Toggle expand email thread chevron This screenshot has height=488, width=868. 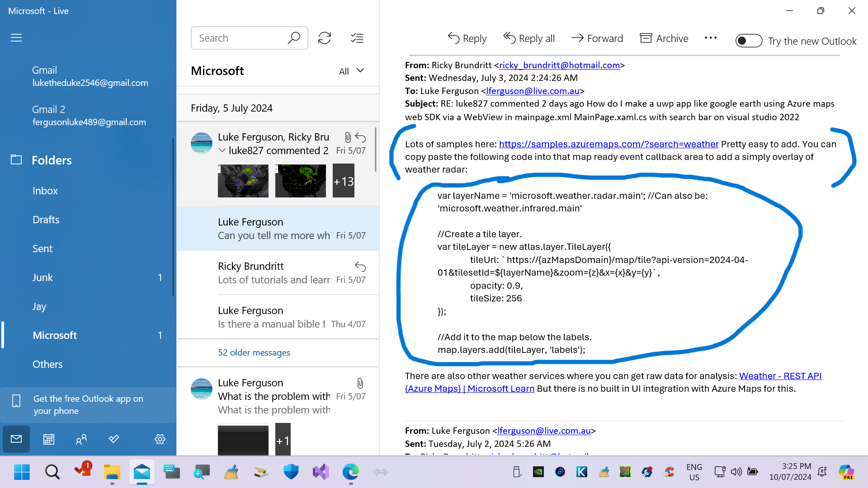tap(222, 150)
